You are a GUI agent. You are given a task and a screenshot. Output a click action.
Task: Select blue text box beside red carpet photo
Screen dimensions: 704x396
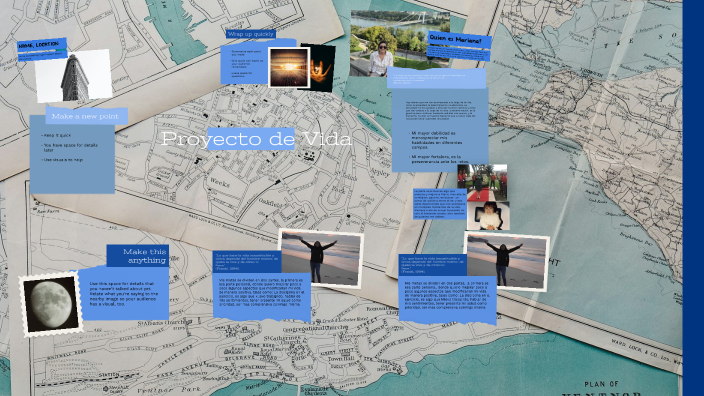click(x=440, y=204)
